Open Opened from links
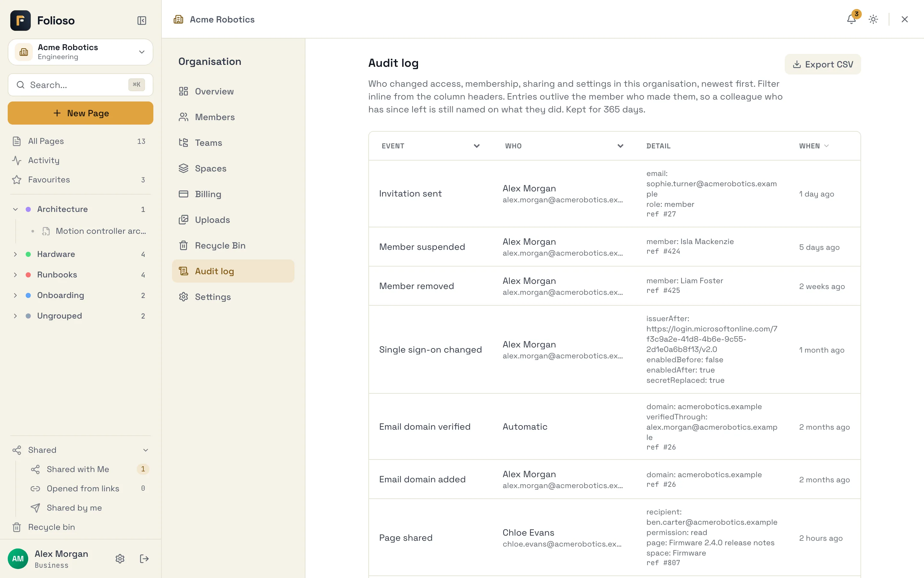This screenshot has height=578, width=924. (x=90, y=488)
